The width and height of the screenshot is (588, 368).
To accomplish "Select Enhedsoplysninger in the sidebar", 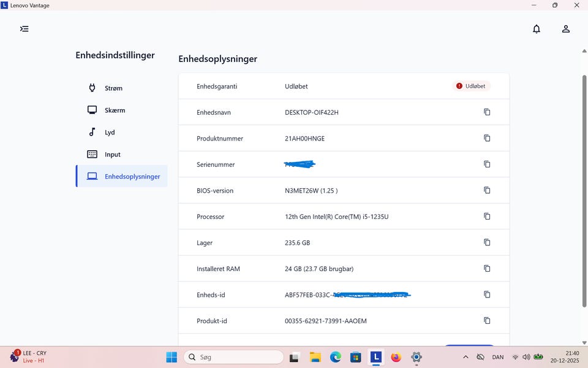I will pyautogui.click(x=121, y=176).
